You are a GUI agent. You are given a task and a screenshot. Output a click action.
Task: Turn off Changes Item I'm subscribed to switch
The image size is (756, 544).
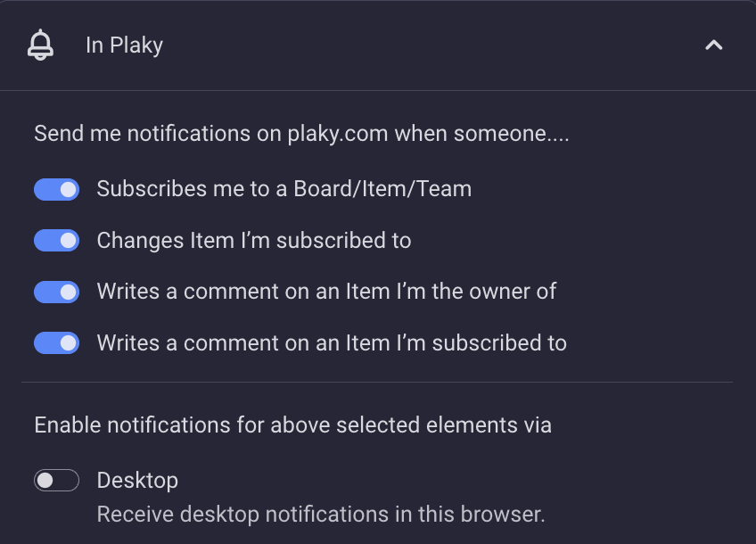pos(56,240)
